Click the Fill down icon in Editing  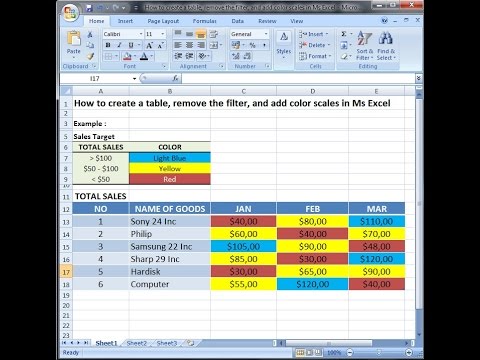click(344, 45)
